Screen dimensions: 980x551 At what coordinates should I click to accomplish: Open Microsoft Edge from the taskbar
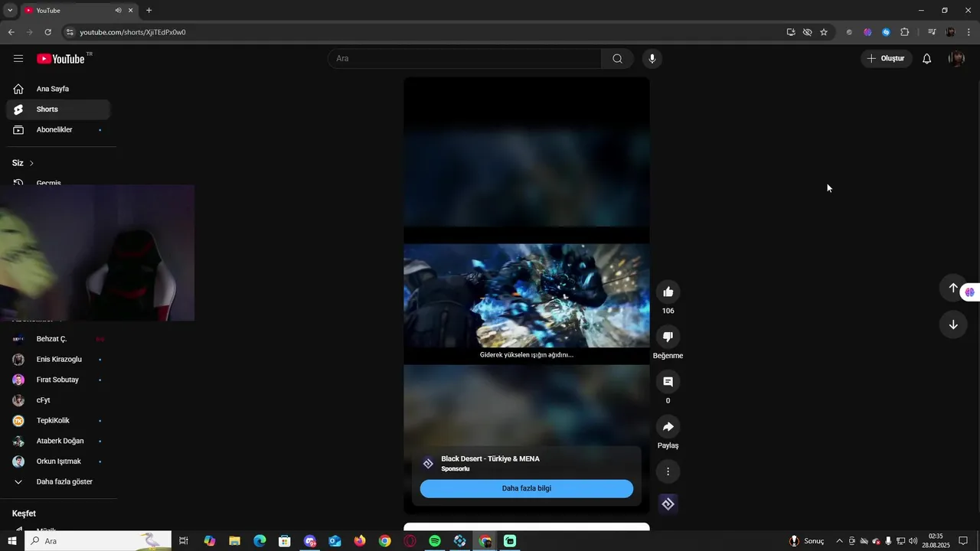click(x=260, y=541)
